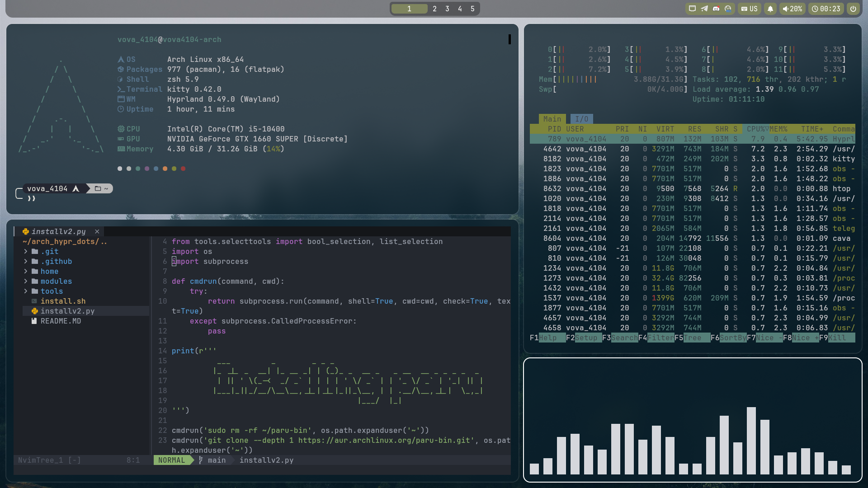Switch the US keyboard layout indicator

(749, 9)
